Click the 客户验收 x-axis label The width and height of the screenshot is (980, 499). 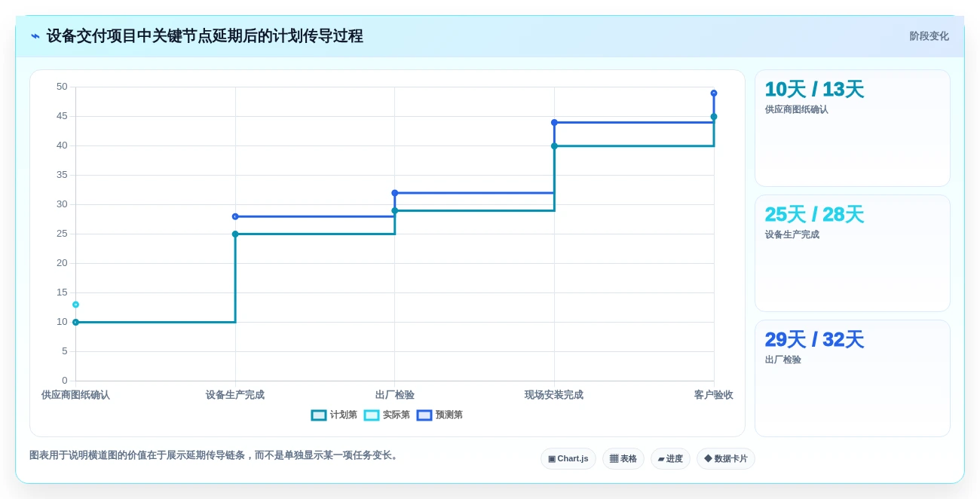713,395
